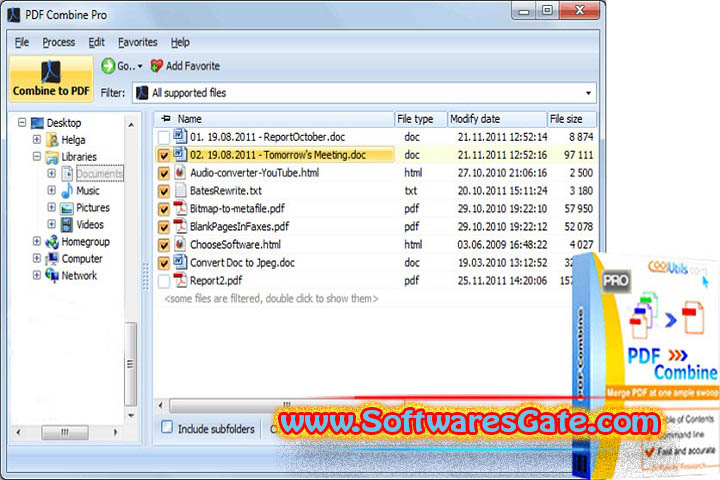720x480 pixels.
Task: Open the All supported files filter dropdown
Action: coord(588,93)
